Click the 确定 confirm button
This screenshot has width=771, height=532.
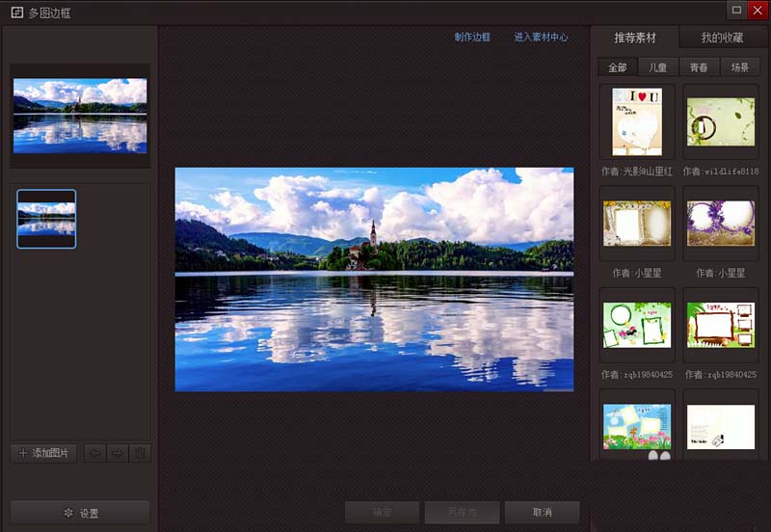pos(382,513)
